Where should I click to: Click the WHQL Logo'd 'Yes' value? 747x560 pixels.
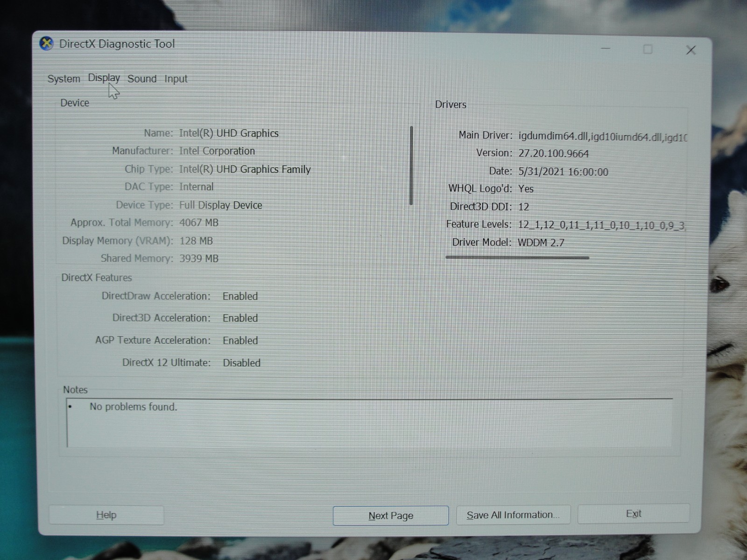[526, 189]
